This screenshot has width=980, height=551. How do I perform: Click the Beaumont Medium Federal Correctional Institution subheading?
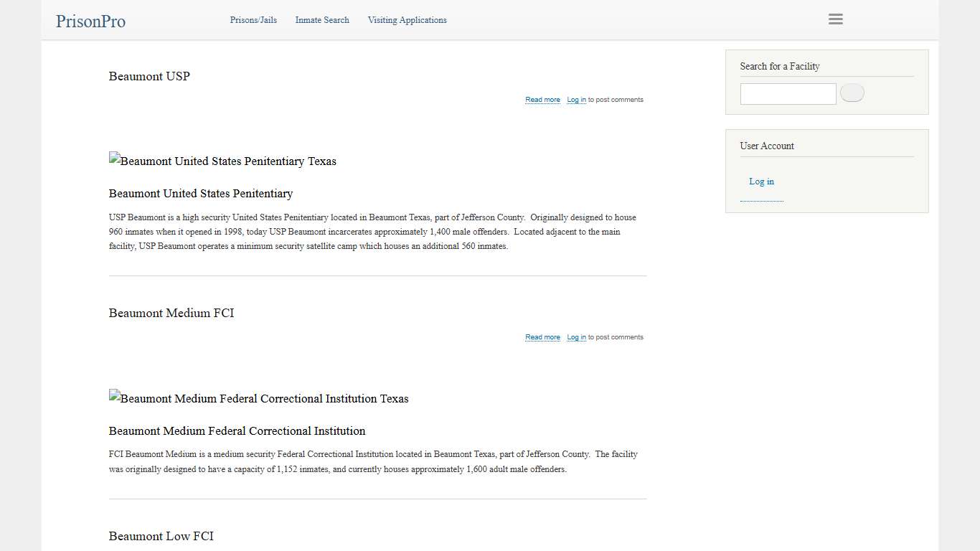click(x=237, y=431)
